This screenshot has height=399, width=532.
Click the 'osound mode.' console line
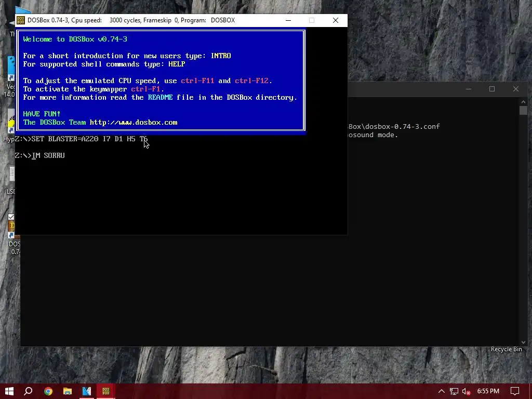click(373, 135)
